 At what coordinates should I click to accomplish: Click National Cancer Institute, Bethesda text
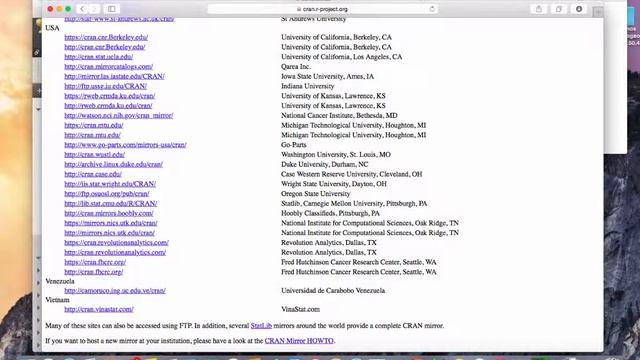tap(339, 116)
